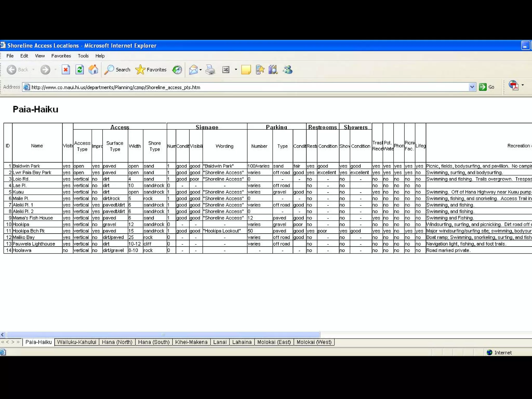This screenshot has height=399, width=532.
Task: Open the Tools menu
Action: pyautogui.click(x=83, y=56)
